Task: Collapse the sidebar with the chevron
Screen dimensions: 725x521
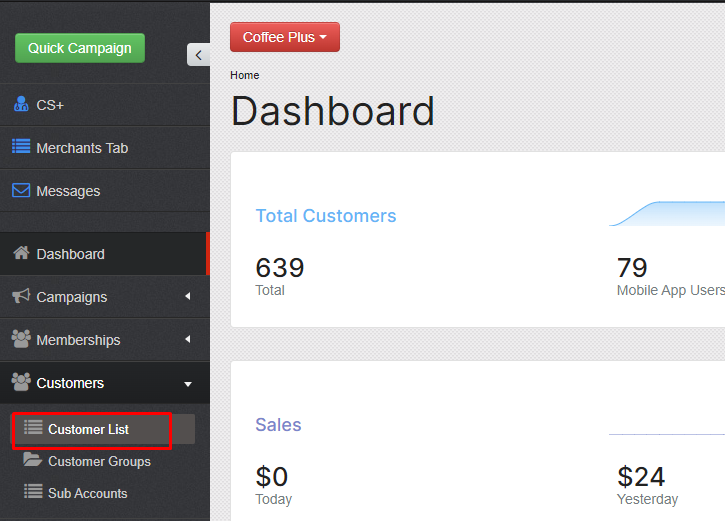Action: point(199,55)
